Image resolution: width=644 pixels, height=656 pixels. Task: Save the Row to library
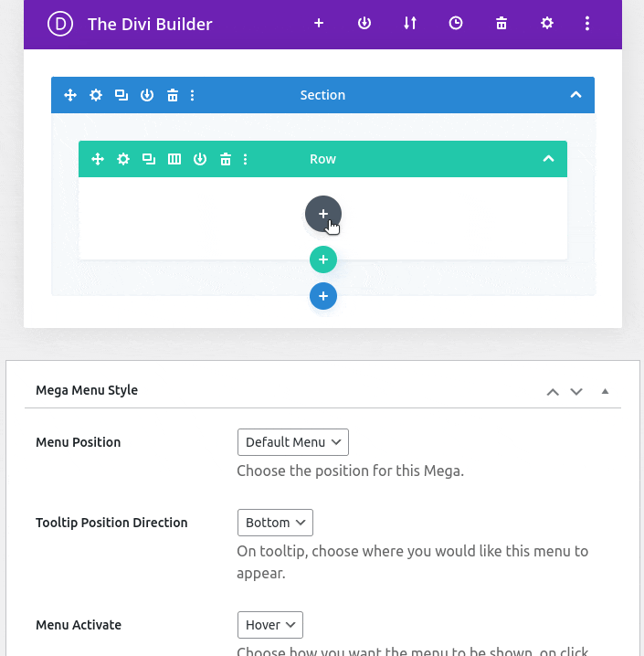[200, 159]
